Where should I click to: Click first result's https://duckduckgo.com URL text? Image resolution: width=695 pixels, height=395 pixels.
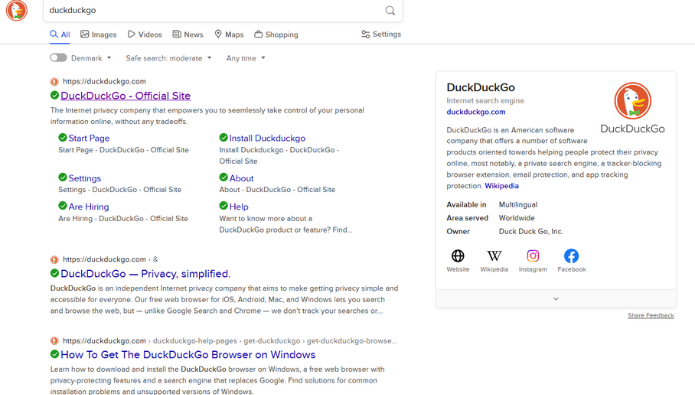tap(104, 81)
